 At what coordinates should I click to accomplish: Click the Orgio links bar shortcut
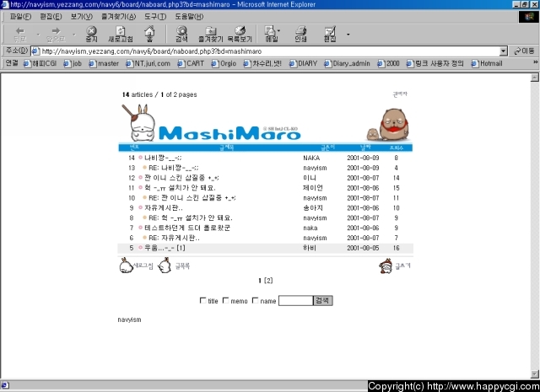(x=224, y=64)
